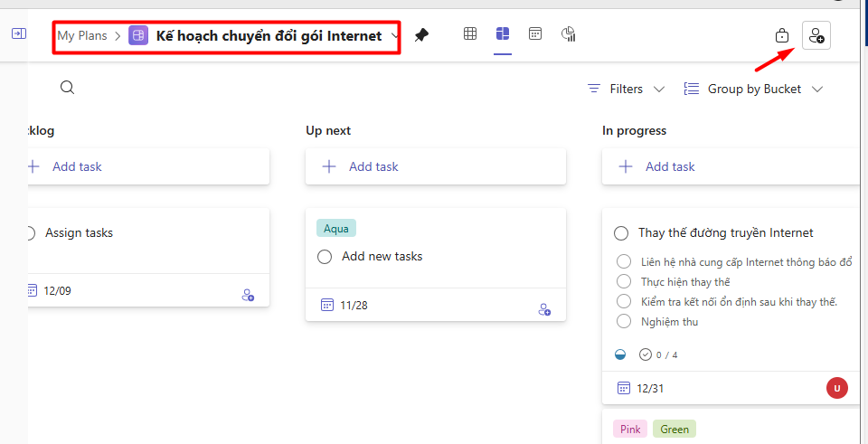Mark 'Add new tasks' as complete
Image resolution: width=868 pixels, height=444 pixels.
pos(325,257)
